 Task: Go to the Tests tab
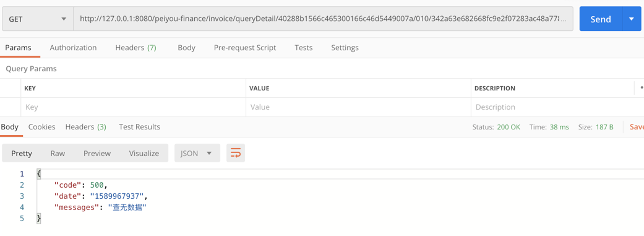tap(304, 48)
